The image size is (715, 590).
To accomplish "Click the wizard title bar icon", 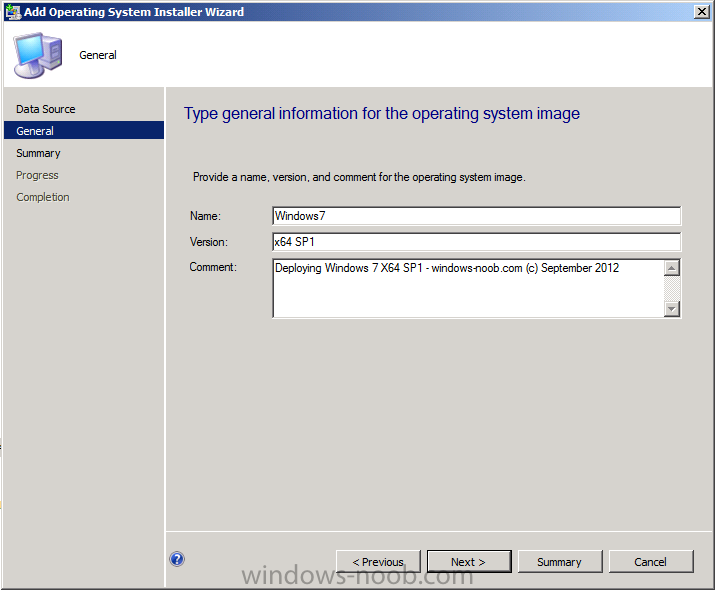I will click(13, 12).
